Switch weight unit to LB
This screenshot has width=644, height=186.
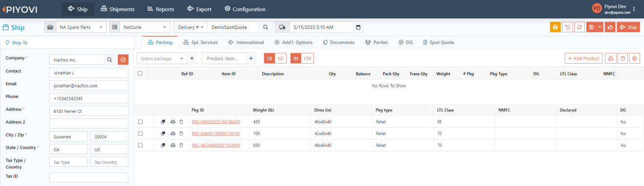tap(270, 58)
